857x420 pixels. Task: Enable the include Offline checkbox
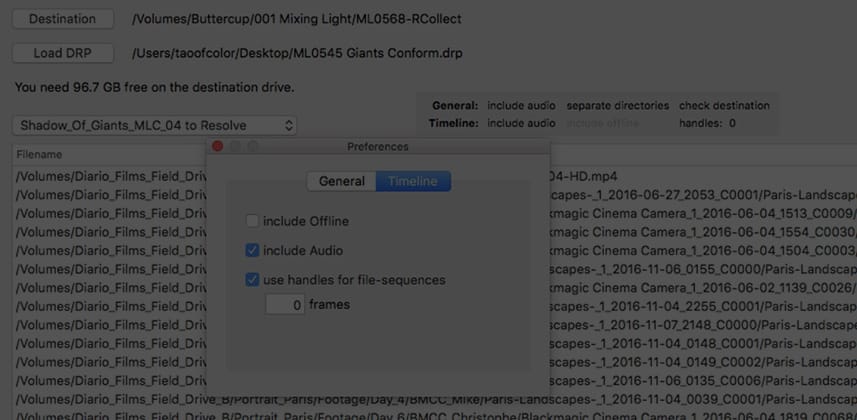[x=252, y=221]
